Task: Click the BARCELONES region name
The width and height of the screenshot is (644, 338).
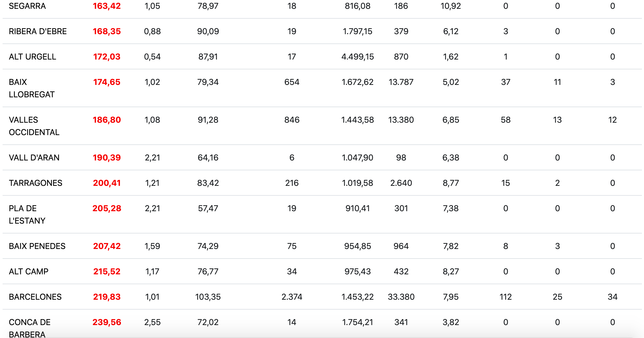Action: click(35, 297)
